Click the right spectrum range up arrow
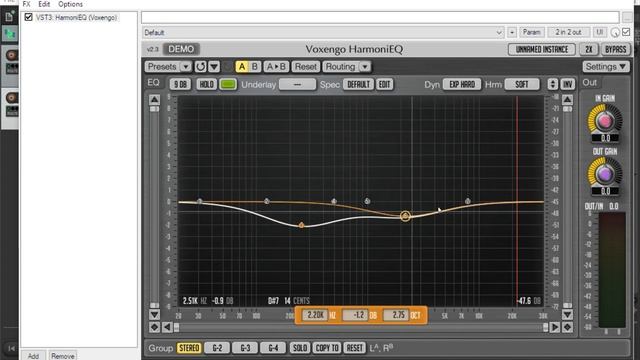640x360 pixels. [567, 99]
